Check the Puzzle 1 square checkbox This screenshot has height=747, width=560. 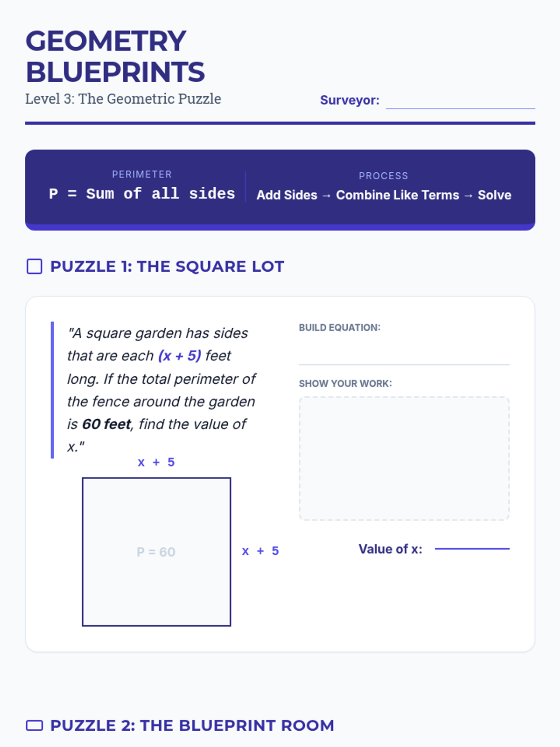pos(35,267)
